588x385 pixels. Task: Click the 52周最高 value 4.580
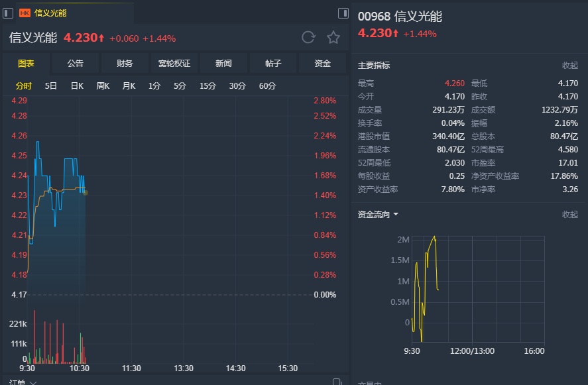567,150
